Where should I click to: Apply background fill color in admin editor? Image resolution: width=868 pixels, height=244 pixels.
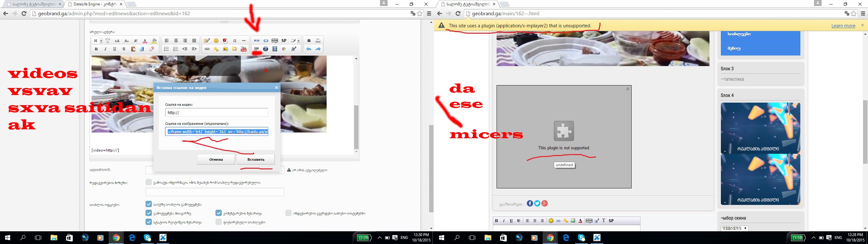click(154, 40)
